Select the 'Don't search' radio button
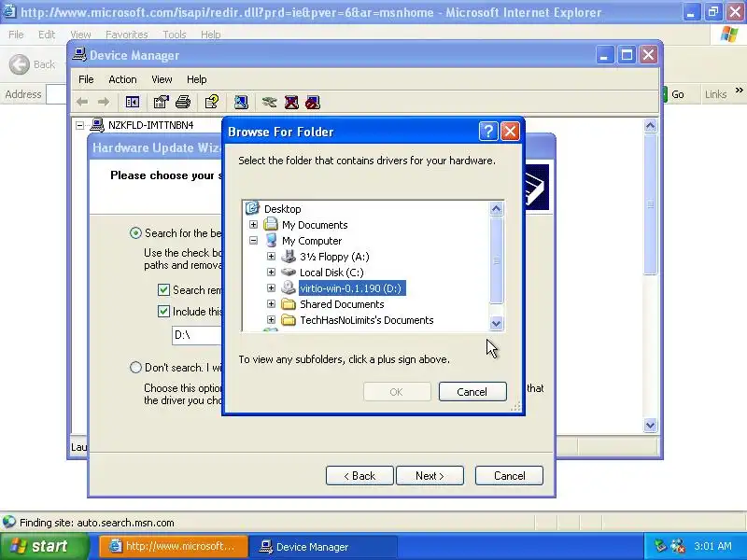Viewport: 747px width, 560px height. [x=135, y=367]
